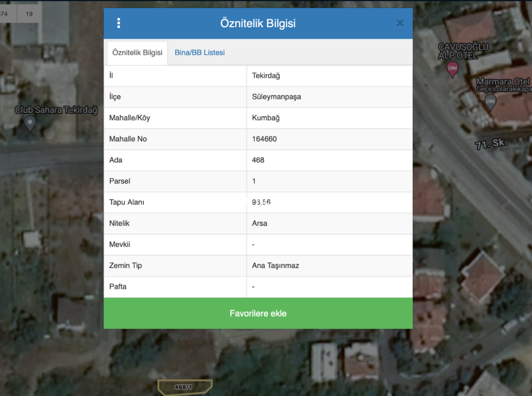This screenshot has height=396, width=532.
Task: Click the tile labeled 574 at top-left corner
Action: 4,13
